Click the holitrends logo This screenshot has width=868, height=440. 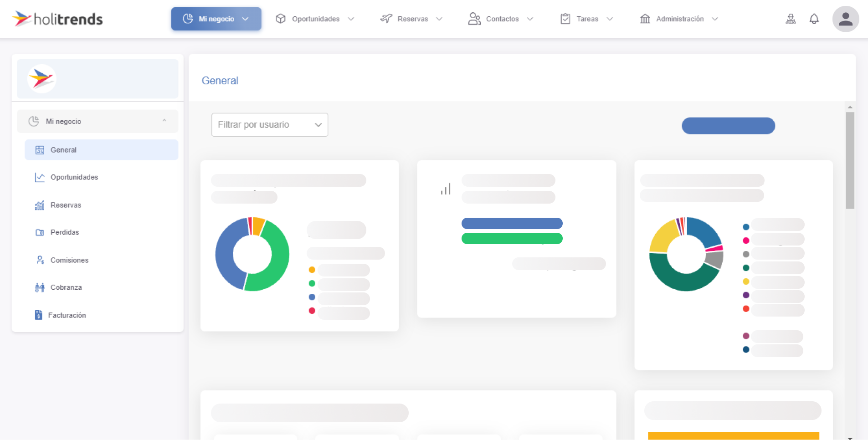pyautogui.click(x=57, y=19)
